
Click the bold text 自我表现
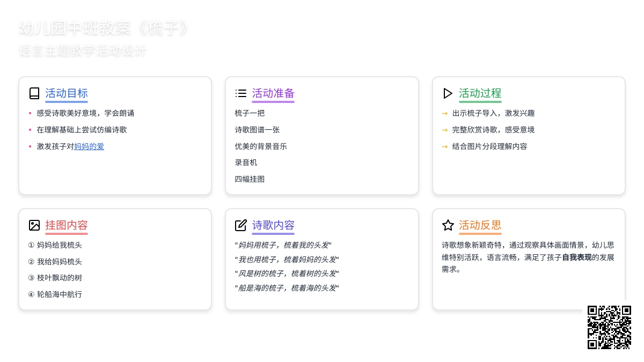click(x=577, y=257)
